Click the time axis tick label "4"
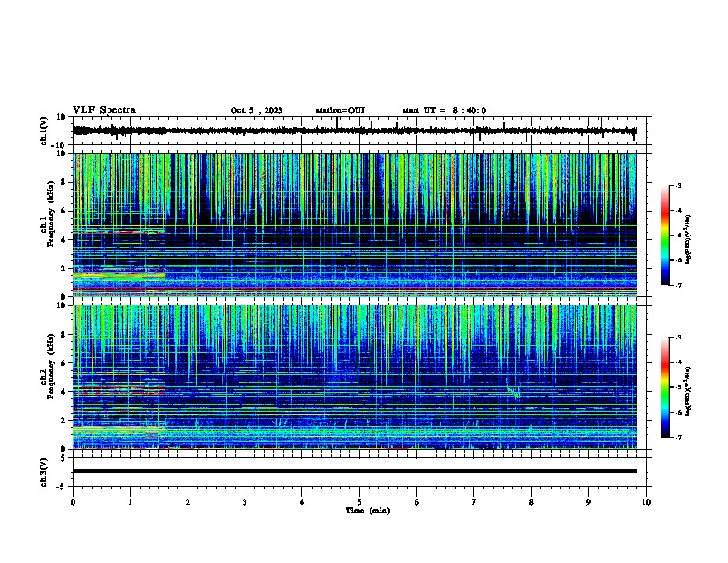 click(301, 502)
